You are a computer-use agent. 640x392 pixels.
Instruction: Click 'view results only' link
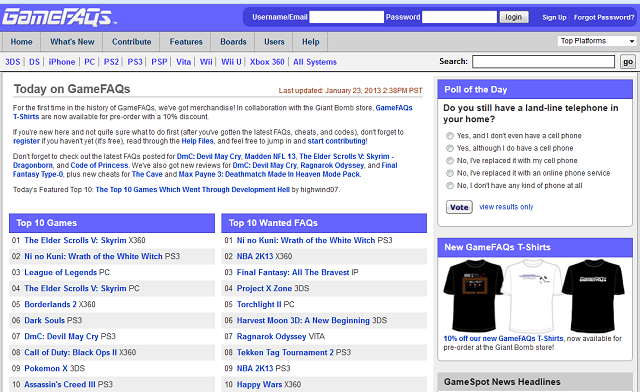[x=506, y=207]
